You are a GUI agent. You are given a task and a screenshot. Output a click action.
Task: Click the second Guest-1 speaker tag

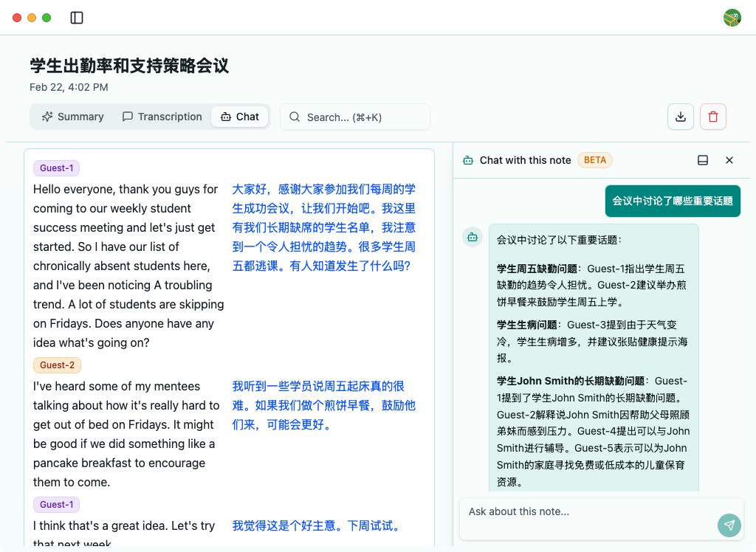click(x=56, y=504)
